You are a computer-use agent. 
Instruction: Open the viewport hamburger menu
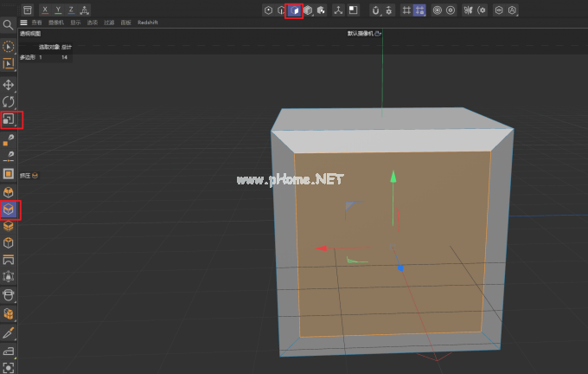23,22
